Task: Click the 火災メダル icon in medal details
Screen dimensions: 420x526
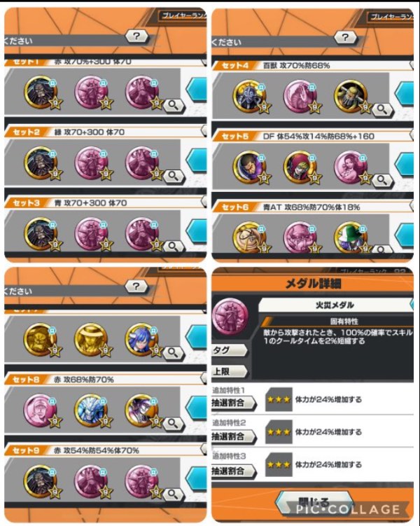Action: pyautogui.click(x=230, y=316)
